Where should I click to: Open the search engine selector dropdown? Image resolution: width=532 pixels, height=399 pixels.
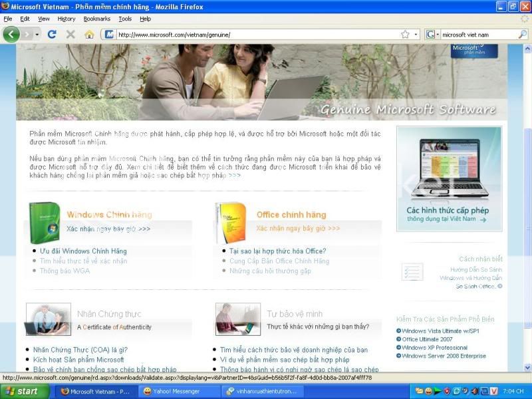pyautogui.click(x=433, y=35)
